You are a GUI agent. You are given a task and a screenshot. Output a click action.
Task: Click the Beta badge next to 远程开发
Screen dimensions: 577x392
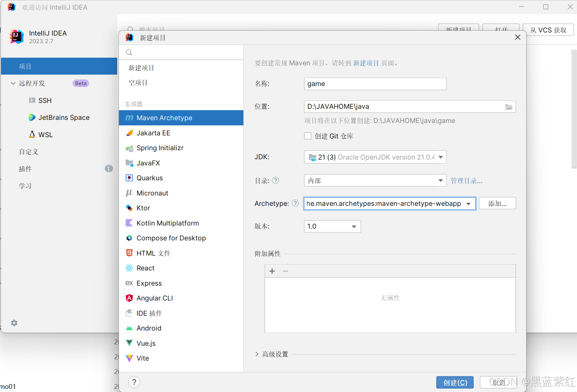(x=81, y=83)
